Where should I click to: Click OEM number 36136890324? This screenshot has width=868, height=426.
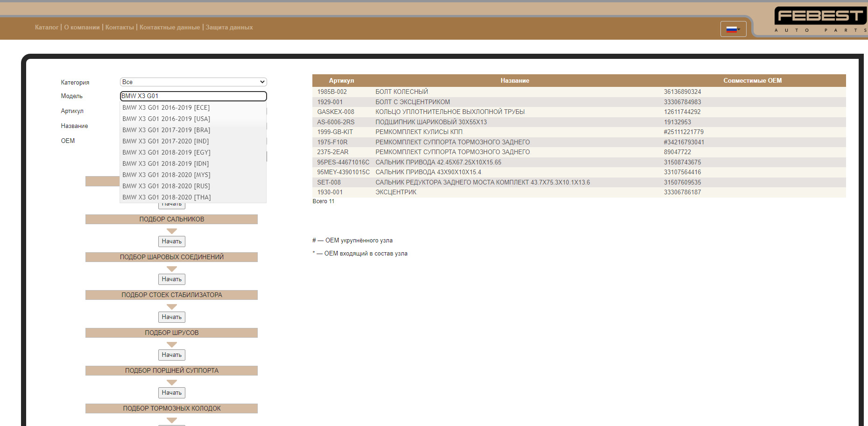[x=682, y=92]
